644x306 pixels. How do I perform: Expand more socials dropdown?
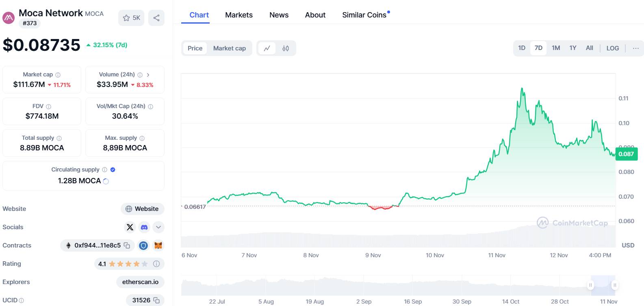[x=158, y=227]
